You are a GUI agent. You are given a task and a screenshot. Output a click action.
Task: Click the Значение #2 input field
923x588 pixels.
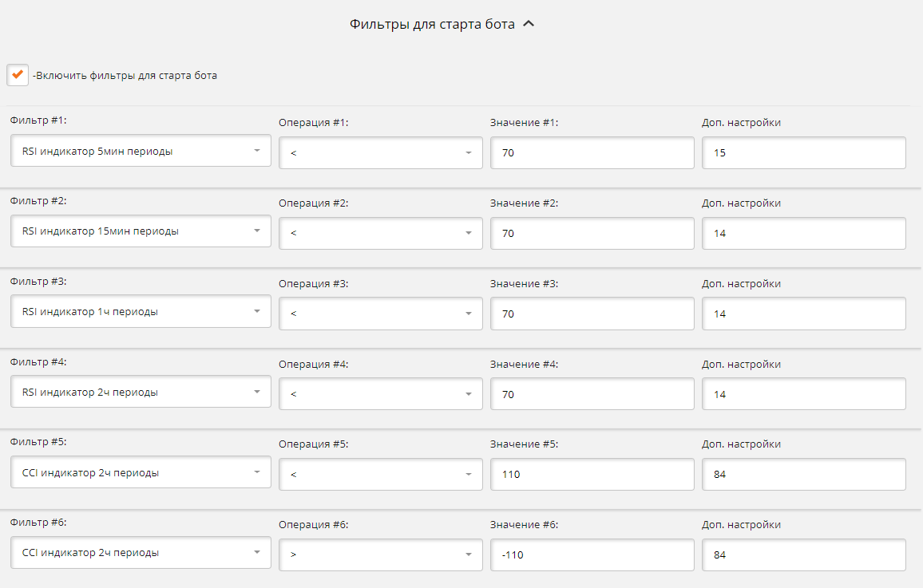point(592,234)
